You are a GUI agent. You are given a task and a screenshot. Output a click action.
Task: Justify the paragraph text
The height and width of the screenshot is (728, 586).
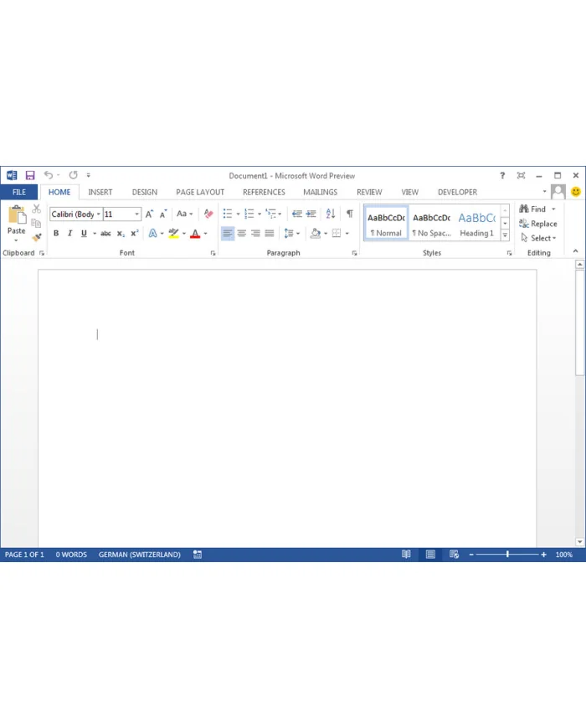tap(270, 234)
